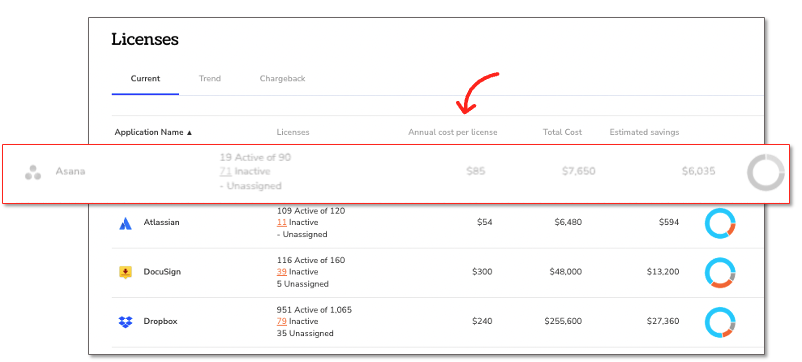Select the $300 annual cost value
This screenshot has height=362, width=802.
[x=482, y=272]
